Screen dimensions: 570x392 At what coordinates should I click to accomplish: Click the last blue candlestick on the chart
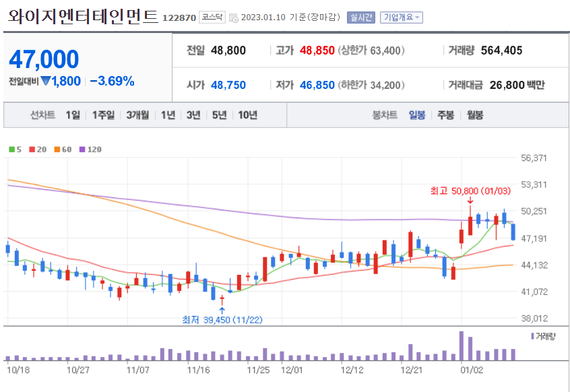(513, 232)
